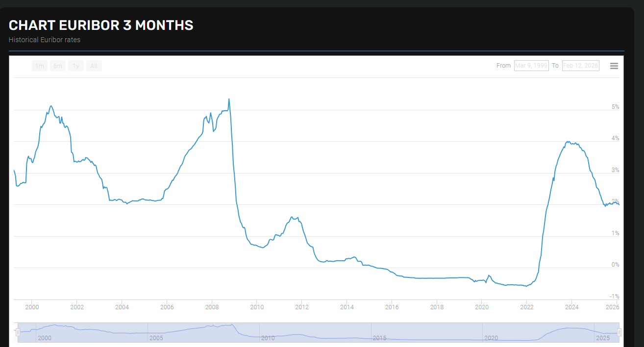
Task: Click the navigator's left range handle
Action: [x=18, y=332]
